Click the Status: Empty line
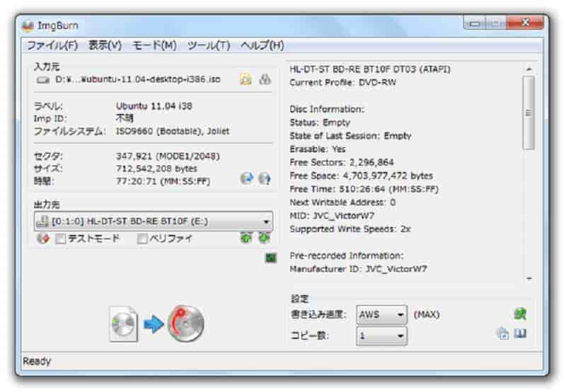Viewport: 566px width, 392px height. coord(320,122)
